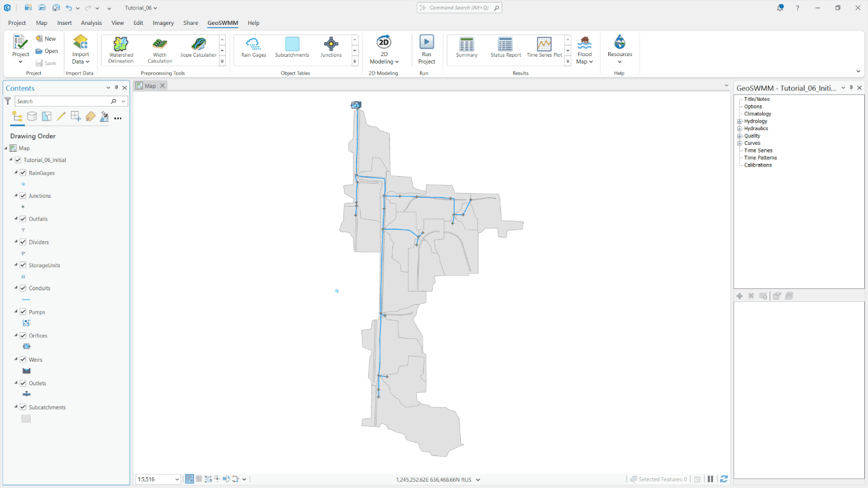This screenshot has width=868, height=488.
Task: Click Run Project to start simulation
Action: (426, 48)
